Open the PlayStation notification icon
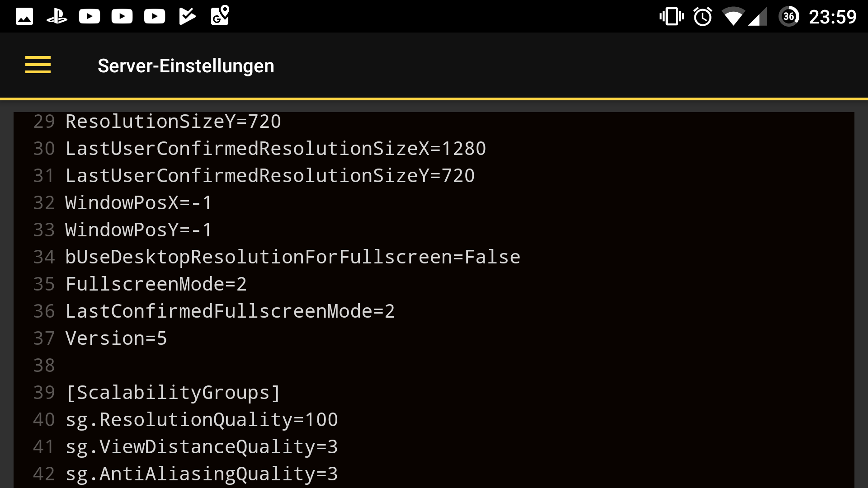The image size is (868, 488). [57, 17]
